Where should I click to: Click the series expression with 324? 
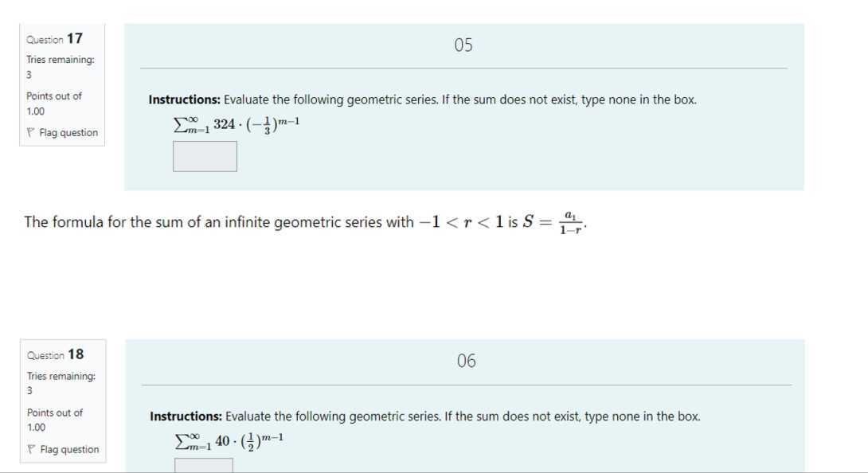[x=237, y=124]
